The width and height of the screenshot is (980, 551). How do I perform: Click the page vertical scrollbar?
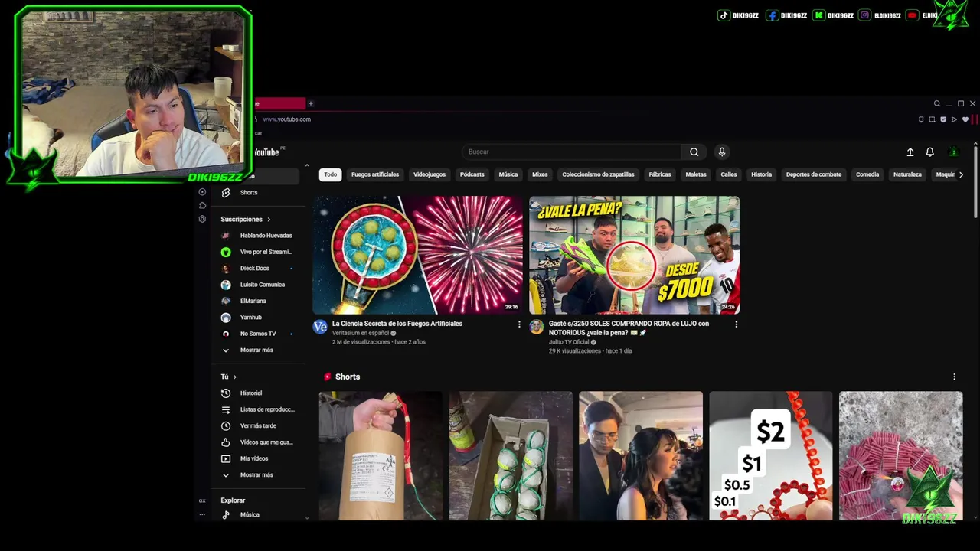[x=975, y=181]
